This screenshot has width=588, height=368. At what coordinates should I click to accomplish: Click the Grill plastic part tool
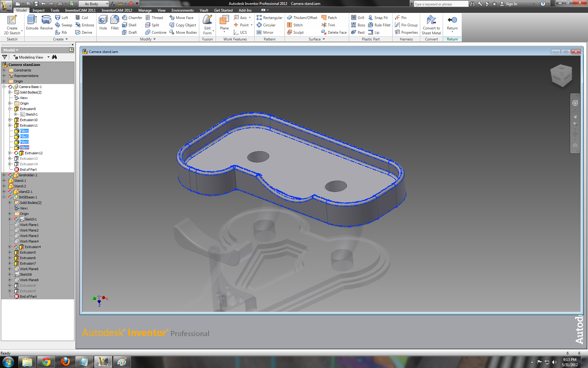pyautogui.click(x=358, y=17)
